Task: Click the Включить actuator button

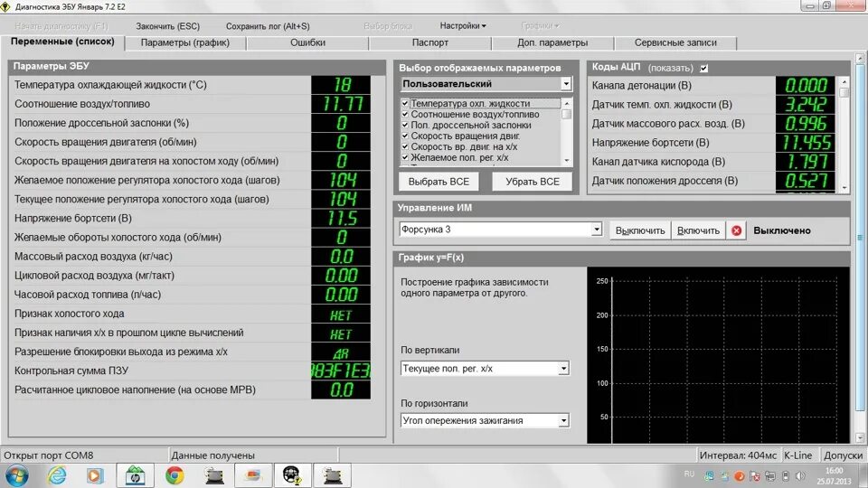Action: (x=698, y=230)
